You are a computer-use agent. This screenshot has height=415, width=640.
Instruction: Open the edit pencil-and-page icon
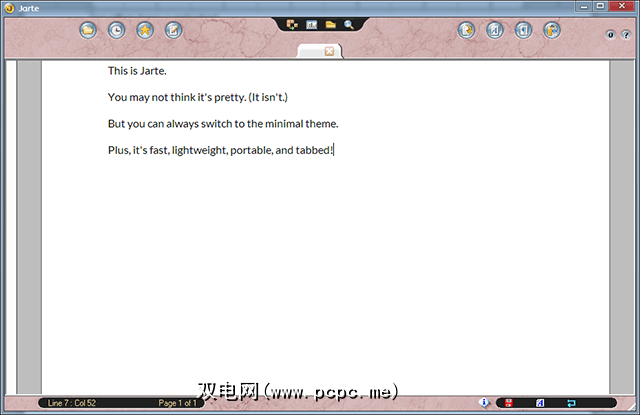click(173, 30)
